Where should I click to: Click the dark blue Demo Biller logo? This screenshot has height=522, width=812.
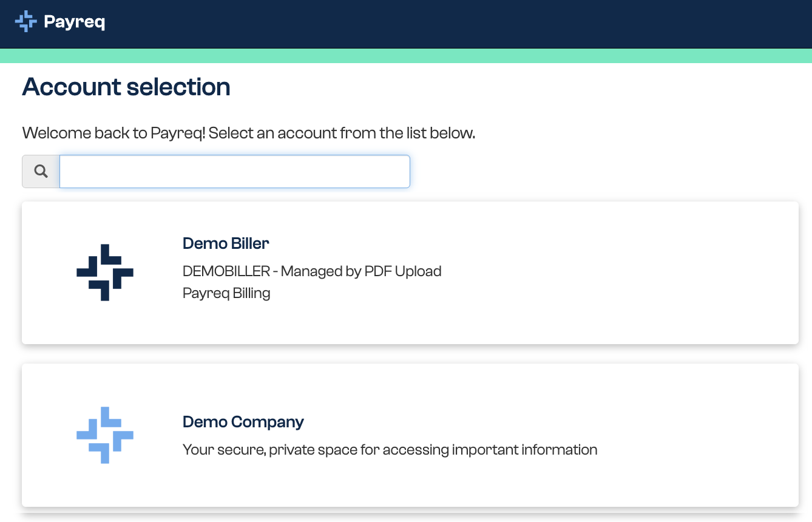(x=105, y=273)
